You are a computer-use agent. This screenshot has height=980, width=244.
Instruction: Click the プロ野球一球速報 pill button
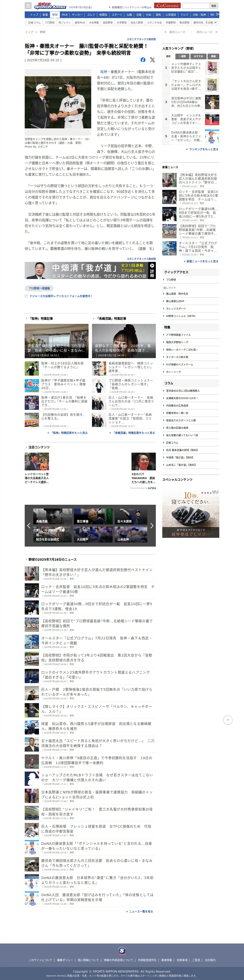click(x=39, y=288)
